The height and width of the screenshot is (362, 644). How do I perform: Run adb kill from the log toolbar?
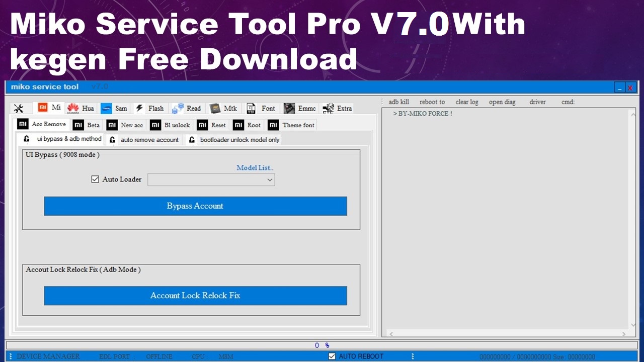399,102
